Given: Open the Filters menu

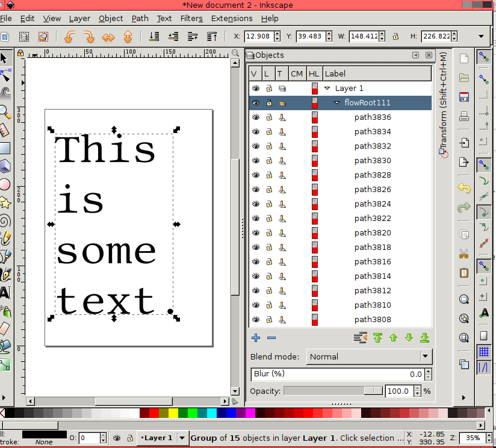Looking at the screenshot, I should (191, 19).
